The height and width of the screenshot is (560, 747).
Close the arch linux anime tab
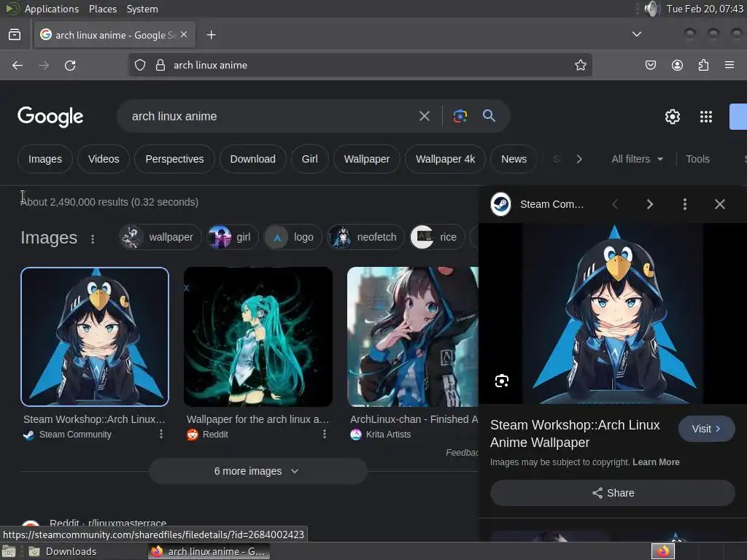click(184, 35)
